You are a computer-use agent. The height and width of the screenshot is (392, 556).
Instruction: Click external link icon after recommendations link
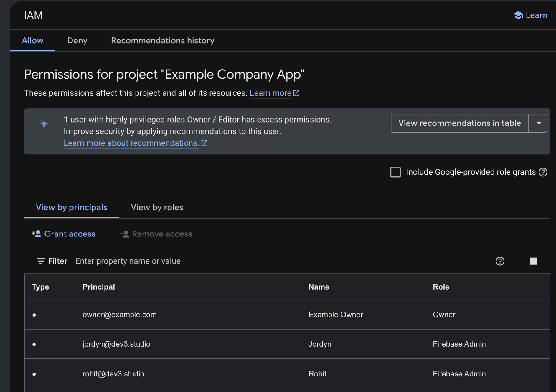(204, 143)
